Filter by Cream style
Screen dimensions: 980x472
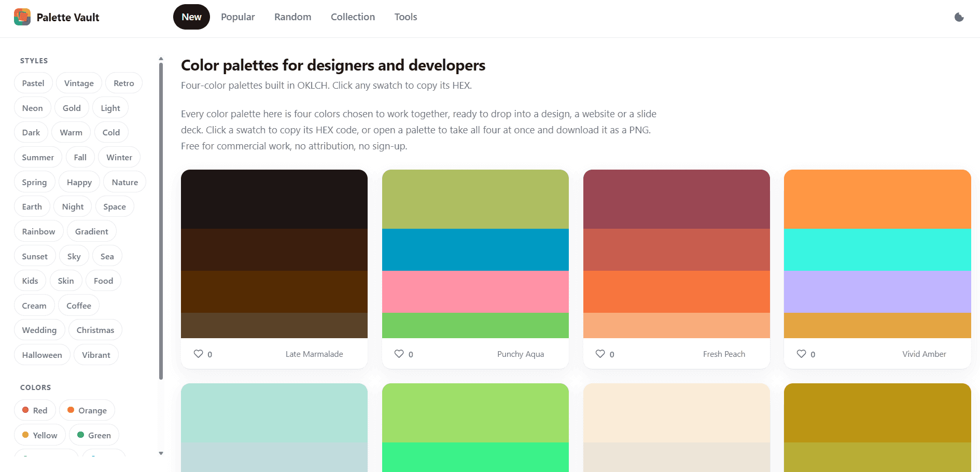pyautogui.click(x=34, y=306)
